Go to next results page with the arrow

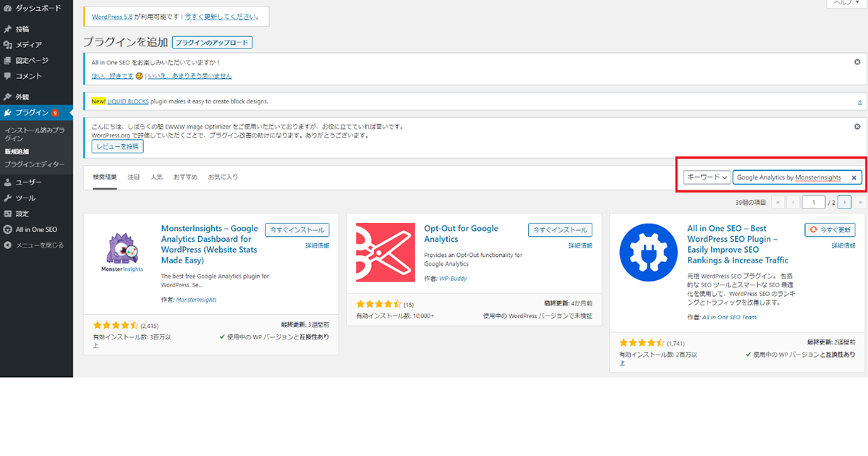pos(843,202)
